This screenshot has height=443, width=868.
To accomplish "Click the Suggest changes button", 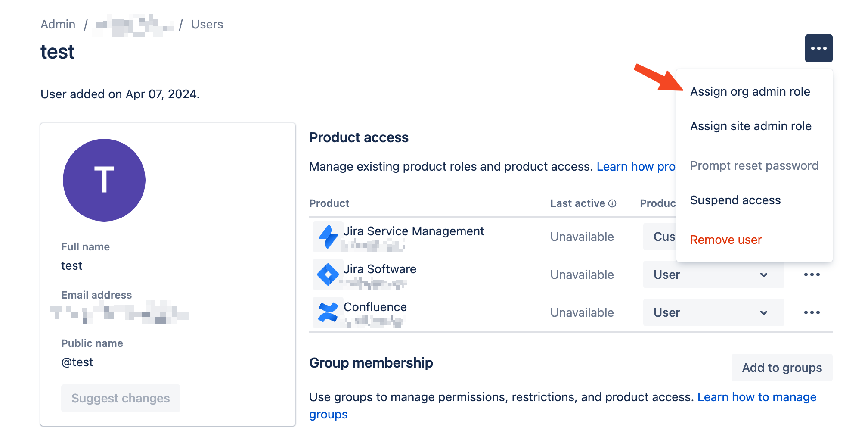I will pyautogui.click(x=121, y=398).
